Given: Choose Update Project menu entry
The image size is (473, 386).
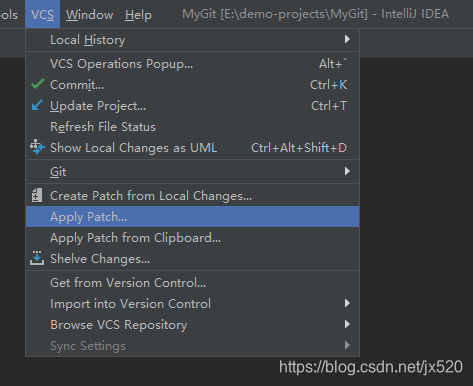Looking at the screenshot, I should pos(192,106).
